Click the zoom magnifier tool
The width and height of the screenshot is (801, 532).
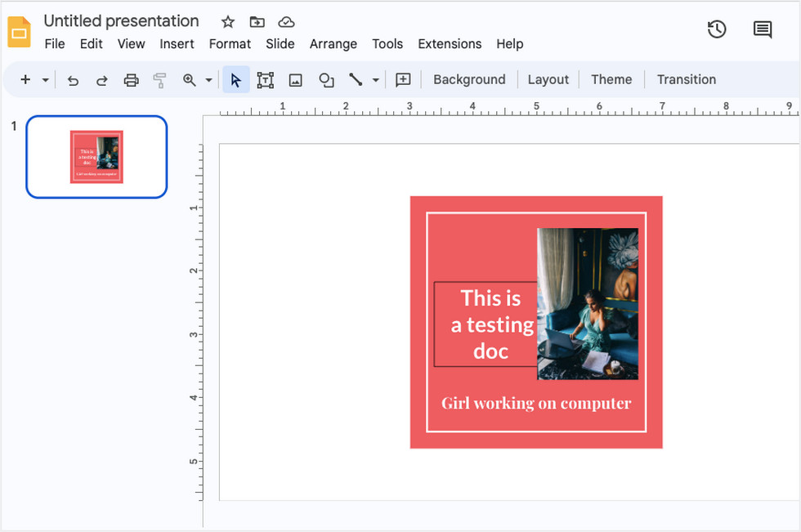(x=190, y=80)
